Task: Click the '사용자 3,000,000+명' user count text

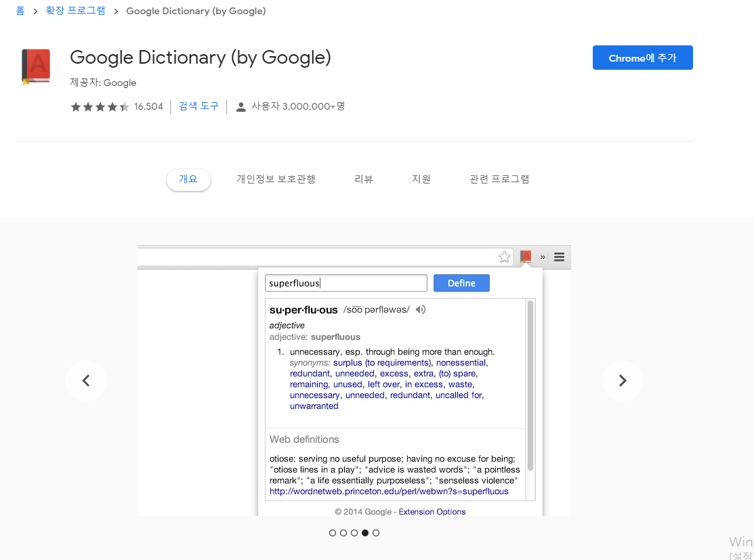Action: pyautogui.click(x=298, y=106)
